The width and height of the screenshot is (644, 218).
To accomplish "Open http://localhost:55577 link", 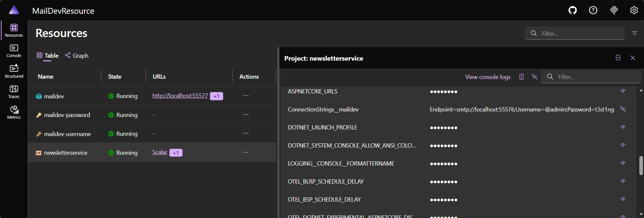I will pos(180,96).
